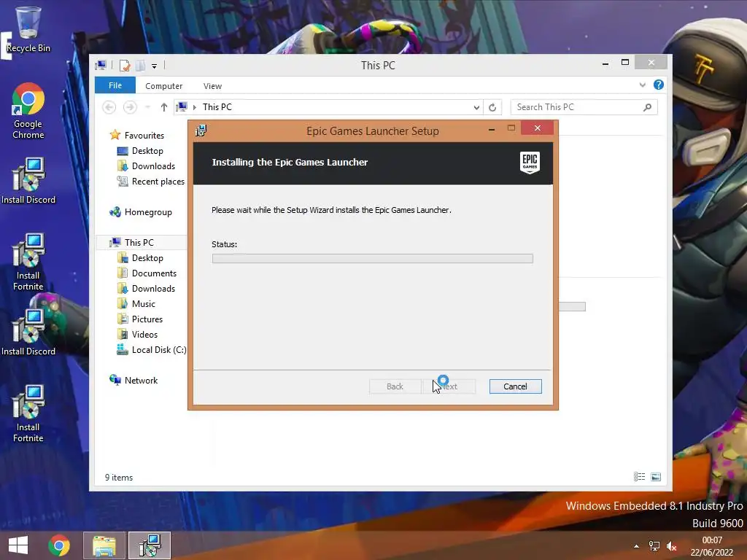Select Network in navigation pane
The width and height of the screenshot is (747, 560).
click(133, 381)
